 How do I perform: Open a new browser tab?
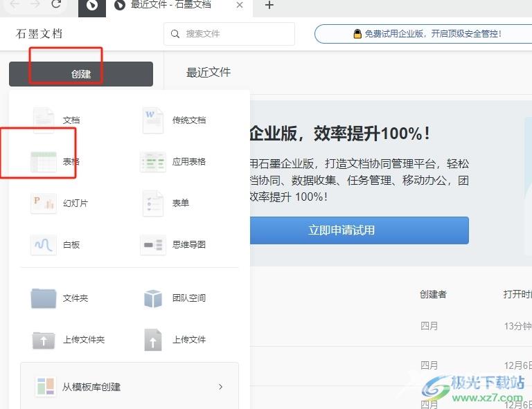coord(269,5)
